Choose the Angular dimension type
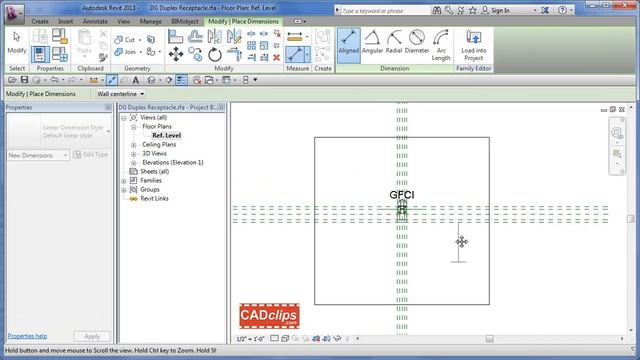The image size is (640, 360). [372, 43]
